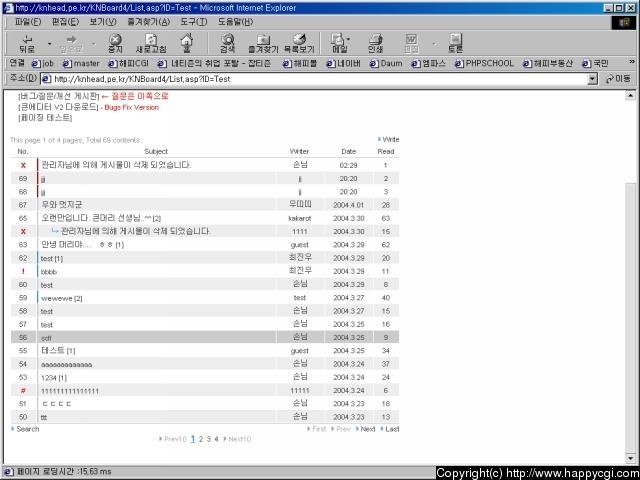
Task: Open the 해피툴 link bar bookmark
Action: point(300,64)
